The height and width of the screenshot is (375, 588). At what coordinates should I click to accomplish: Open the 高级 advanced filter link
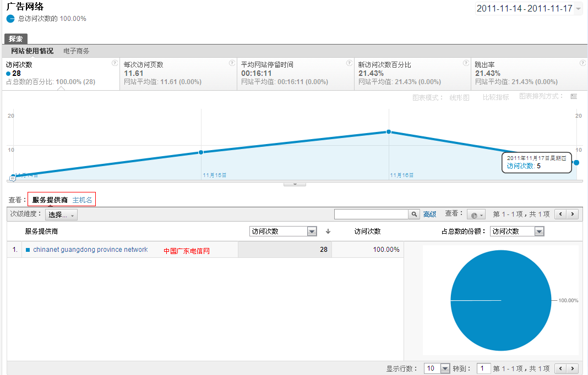pos(430,214)
